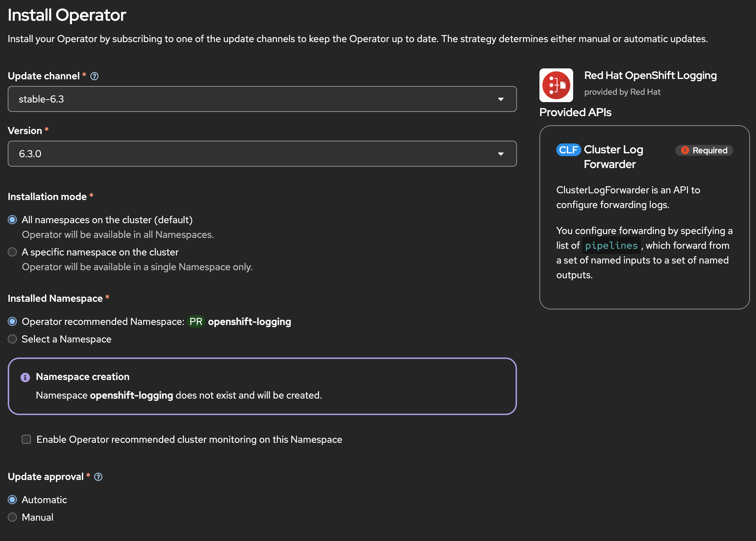Choose A specific namespace on the cluster
This screenshot has width=756, height=541.
point(12,252)
